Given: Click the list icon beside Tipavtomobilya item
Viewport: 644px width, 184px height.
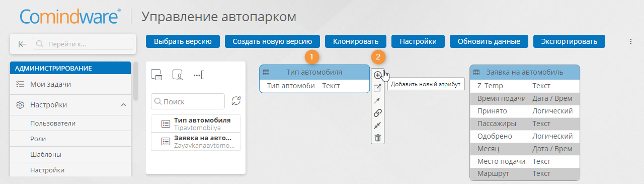Looking at the screenshot, I should point(166,124).
